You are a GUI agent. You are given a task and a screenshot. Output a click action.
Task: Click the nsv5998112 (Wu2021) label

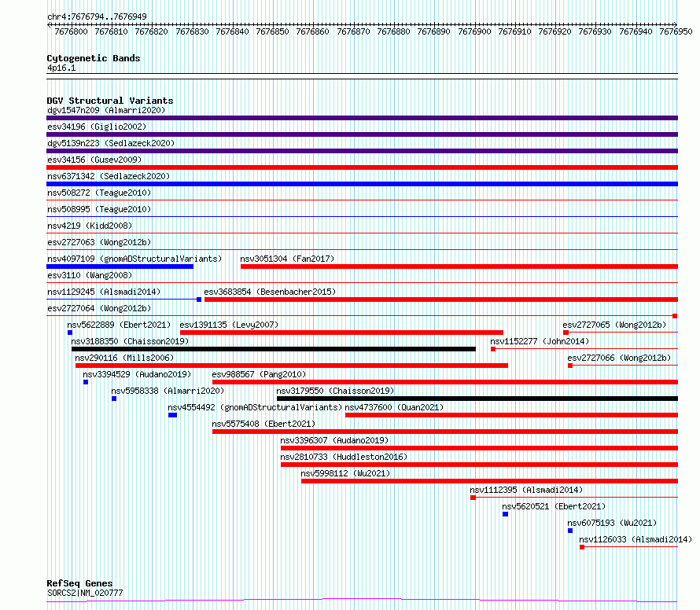345,473
